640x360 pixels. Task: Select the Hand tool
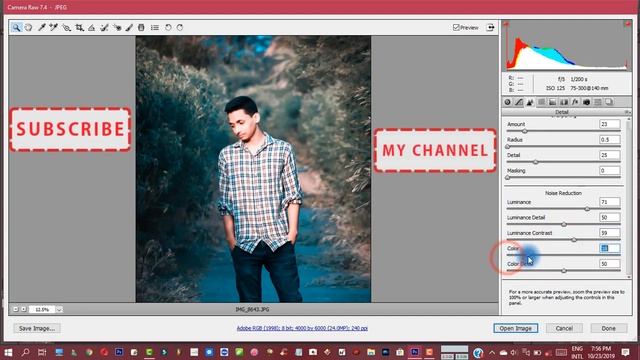pyautogui.click(x=29, y=27)
